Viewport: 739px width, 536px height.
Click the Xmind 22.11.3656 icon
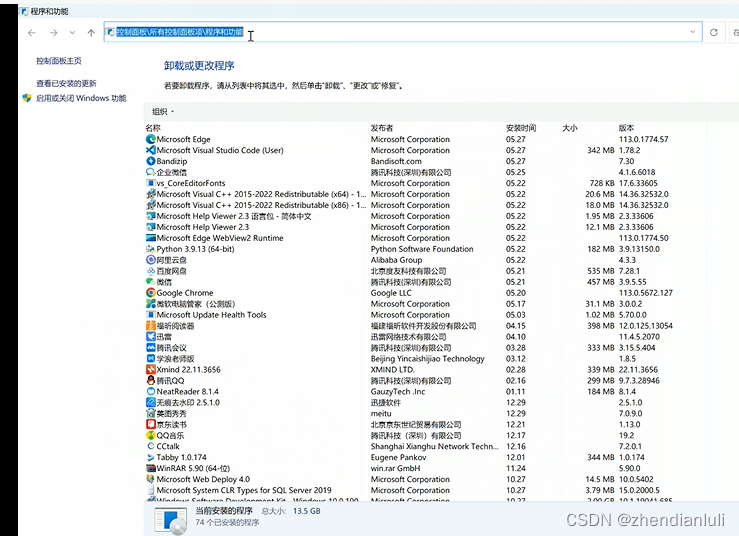(150, 370)
